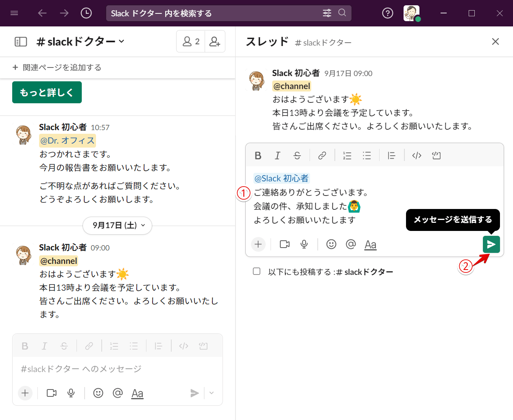This screenshot has height=420, width=513.
Task: Open history clock icon
Action: [x=86, y=13]
